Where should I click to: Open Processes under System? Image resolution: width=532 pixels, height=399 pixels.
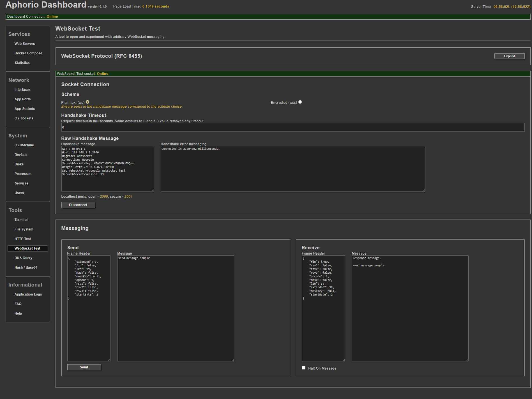click(23, 174)
